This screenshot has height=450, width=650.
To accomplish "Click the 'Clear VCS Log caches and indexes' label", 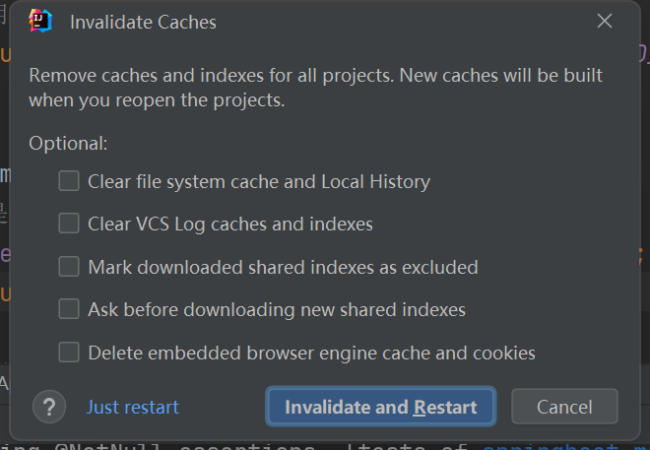I will pyautogui.click(x=230, y=225).
